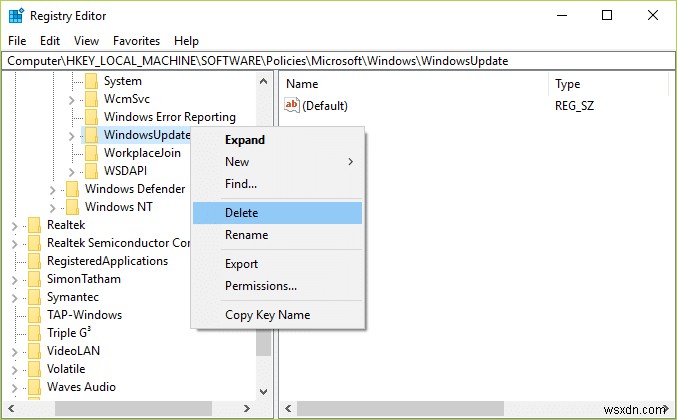Open the Favorites menu
The height and width of the screenshot is (420, 677).
[136, 41]
